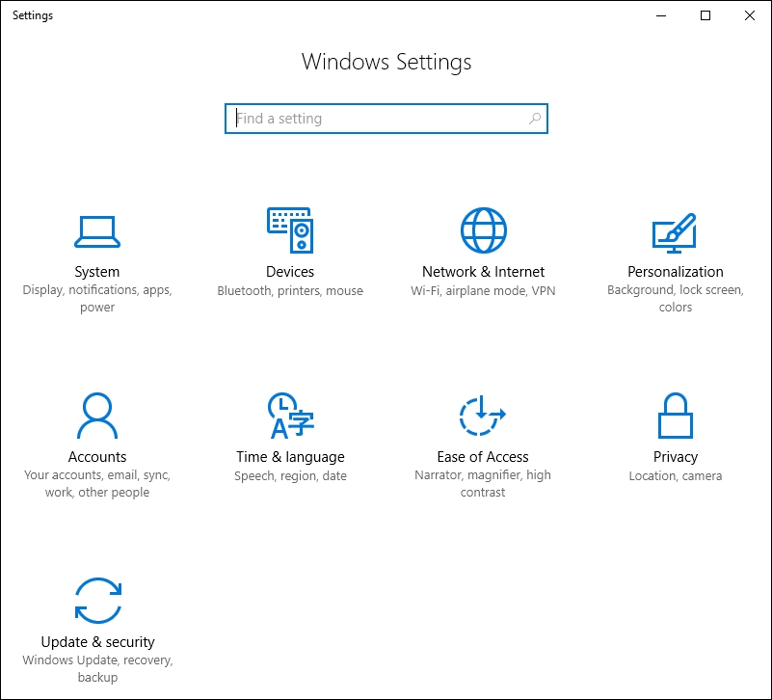This screenshot has width=772, height=700.
Task: Click the globe icon for Network & Internet
Action: click(x=483, y=230)
